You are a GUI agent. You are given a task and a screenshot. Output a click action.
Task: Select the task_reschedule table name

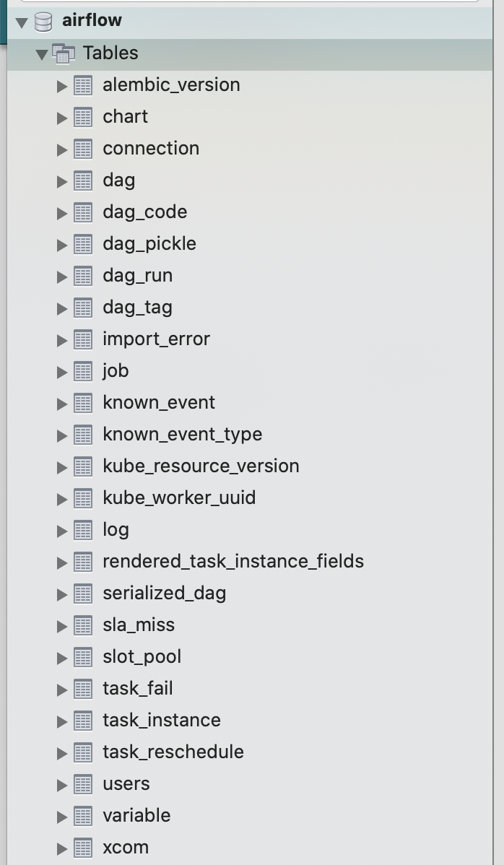(173, 752)
